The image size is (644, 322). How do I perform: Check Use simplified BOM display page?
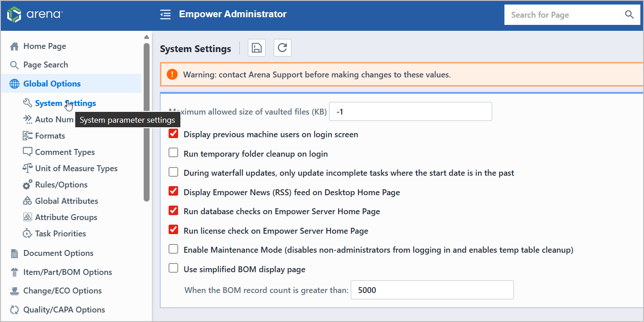click(x=173, y=268)
